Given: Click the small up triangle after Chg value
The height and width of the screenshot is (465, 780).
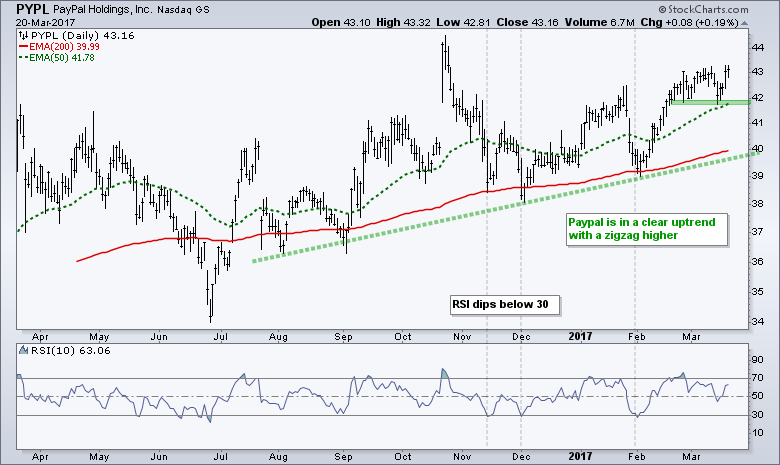Looking at the screenshot, I should coord(745,23).
